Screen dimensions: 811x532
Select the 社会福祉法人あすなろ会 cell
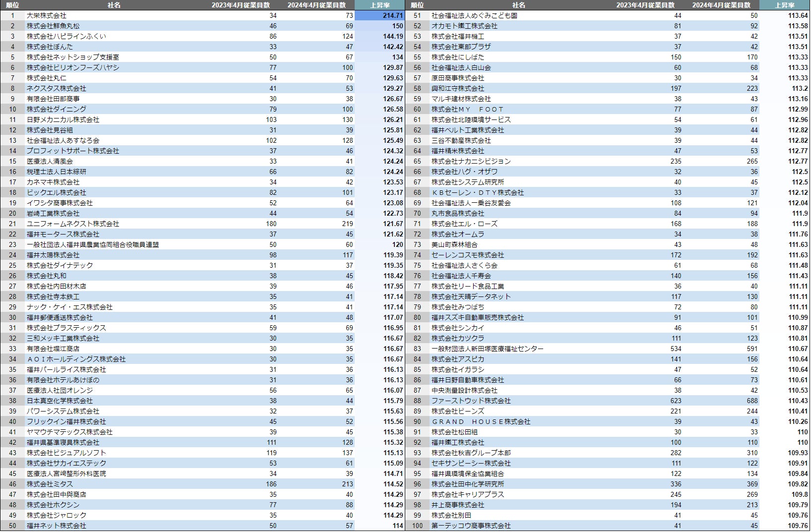(63, 140)
